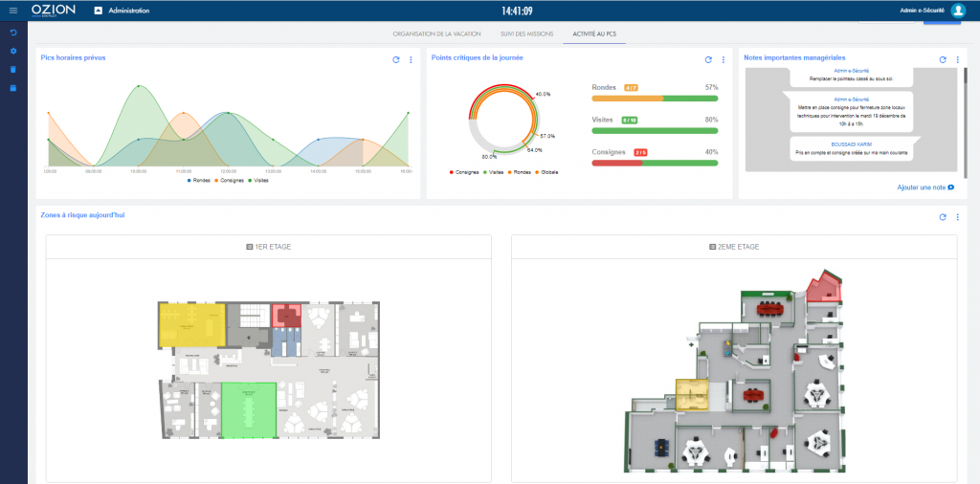
Task: Click the red zone on 1ER ETAGE plan
Action: click(x=287, y=316)
